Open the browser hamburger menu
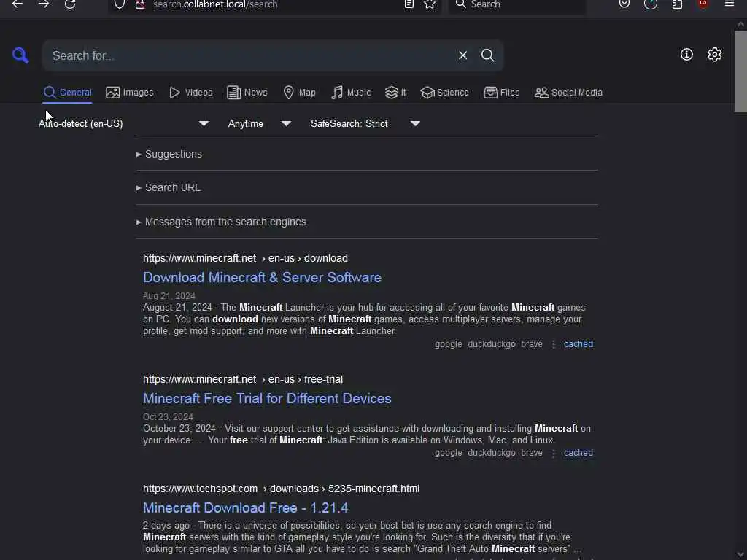747x560 pixels. pos(729,4)
